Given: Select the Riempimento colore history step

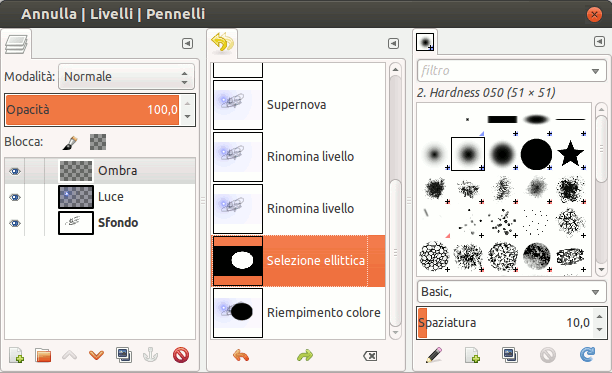Looking at the screenshot, I should 298,313.
